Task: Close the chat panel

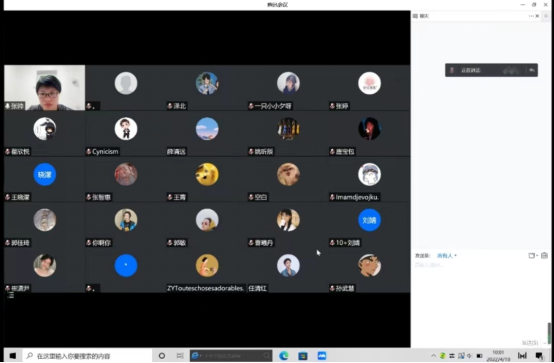Action: (x=537, y=16)
